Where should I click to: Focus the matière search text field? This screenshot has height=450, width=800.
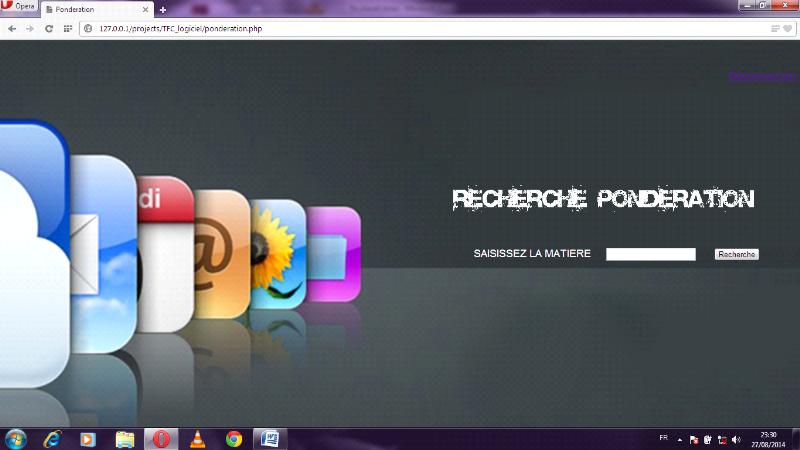click(x=651, y=254)
